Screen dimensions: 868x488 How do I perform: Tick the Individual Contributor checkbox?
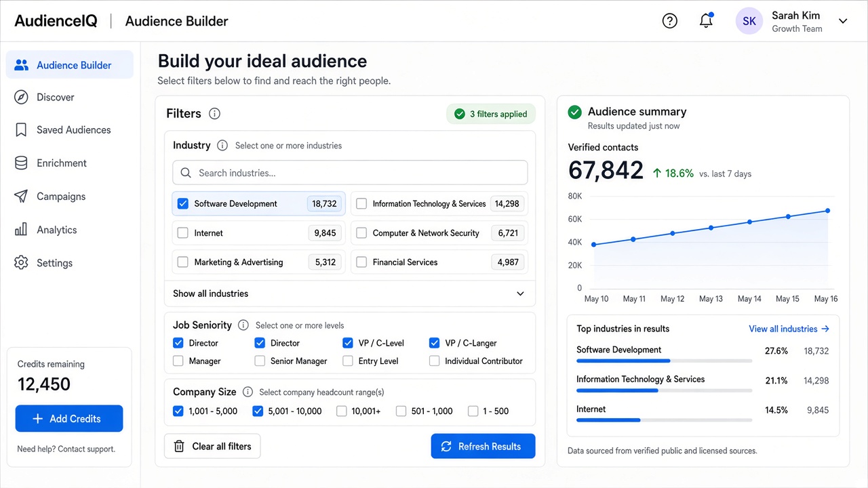pyautogui.click(x=435, y=361)
